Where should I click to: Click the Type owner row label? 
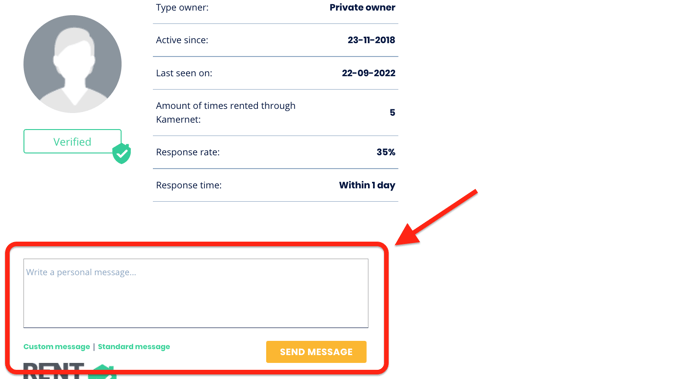tap(182, 7)
